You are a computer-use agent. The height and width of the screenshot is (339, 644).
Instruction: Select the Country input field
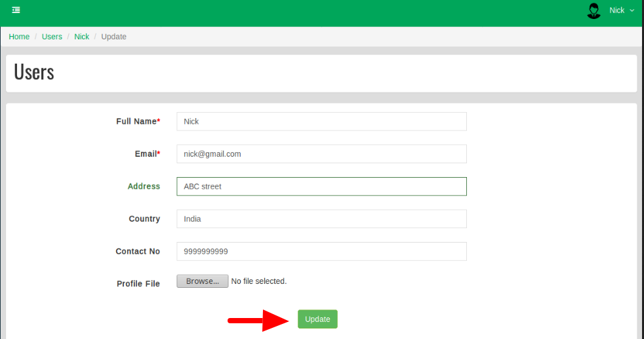coord(321,219)
